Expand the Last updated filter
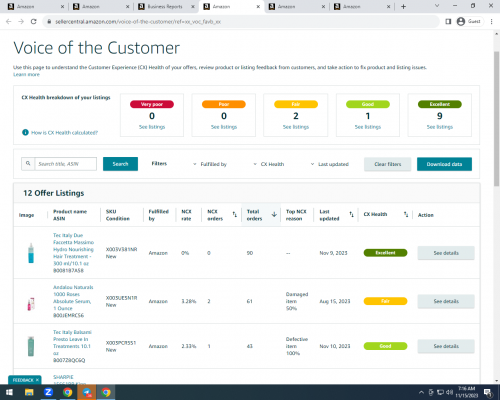 330,164
